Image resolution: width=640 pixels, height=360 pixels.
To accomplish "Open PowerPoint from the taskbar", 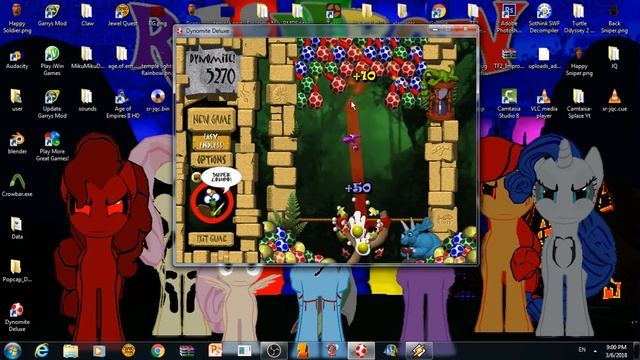I will (x=215, y=351).
